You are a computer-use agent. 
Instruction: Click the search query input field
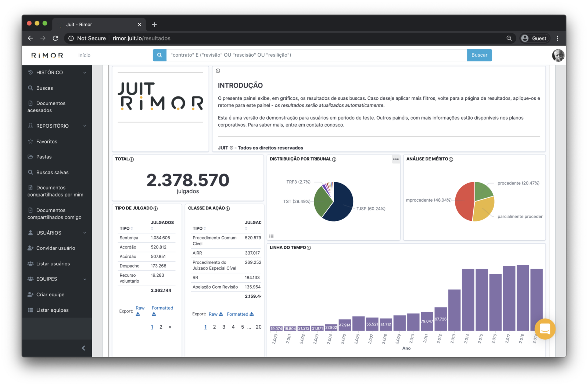pyautogui.click(x=316, y=55)
